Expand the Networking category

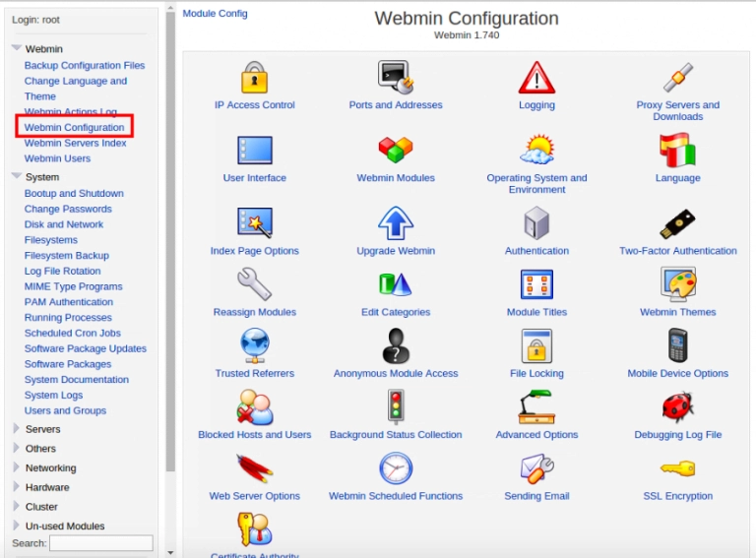16,466
